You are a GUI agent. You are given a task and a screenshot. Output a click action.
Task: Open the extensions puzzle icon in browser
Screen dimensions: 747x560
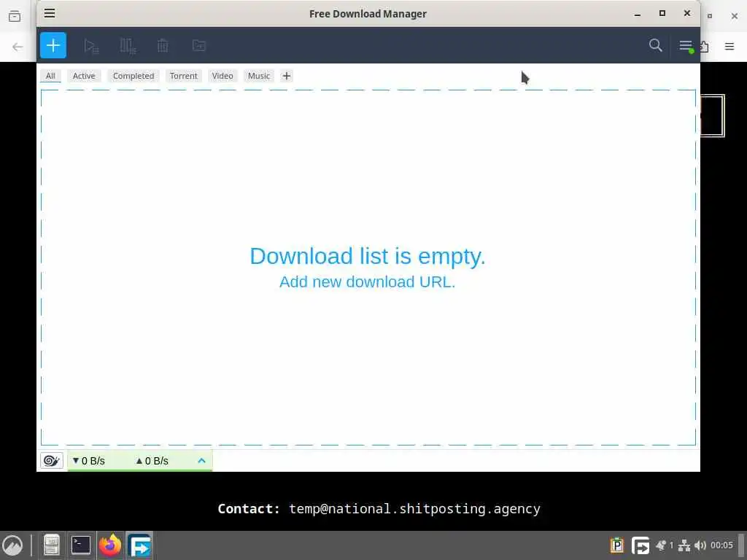pos(705,47)
